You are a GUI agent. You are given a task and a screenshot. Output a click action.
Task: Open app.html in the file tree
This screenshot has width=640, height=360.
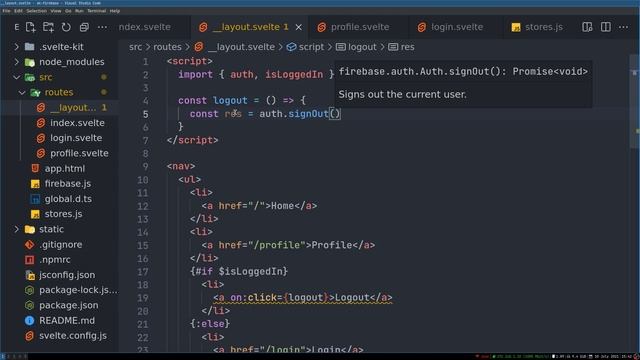59,169
